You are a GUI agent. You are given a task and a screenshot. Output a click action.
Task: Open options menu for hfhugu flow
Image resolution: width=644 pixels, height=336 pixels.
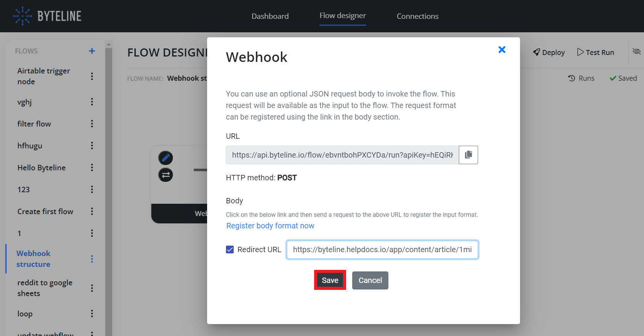point(92,146)
